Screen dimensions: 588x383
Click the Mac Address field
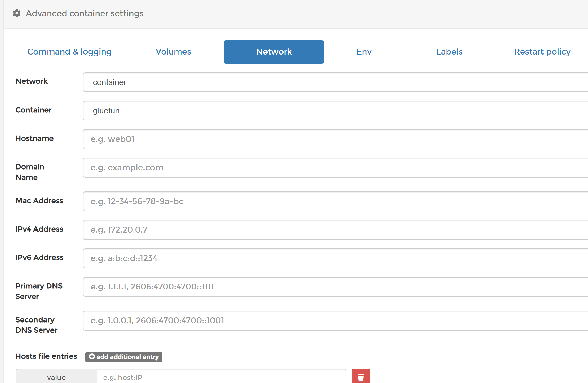[x=310, y=201]
